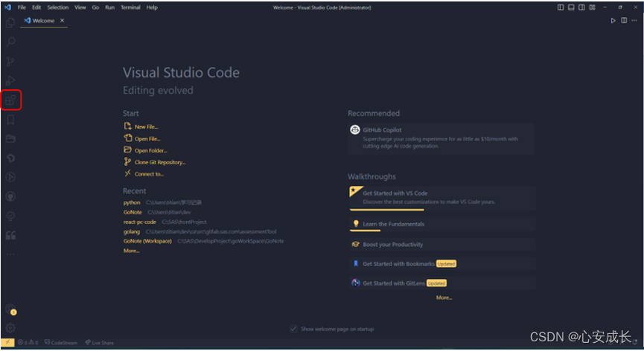Click the Run play icon in editor toolbar

pyautogui.click(x=613, y=21)
